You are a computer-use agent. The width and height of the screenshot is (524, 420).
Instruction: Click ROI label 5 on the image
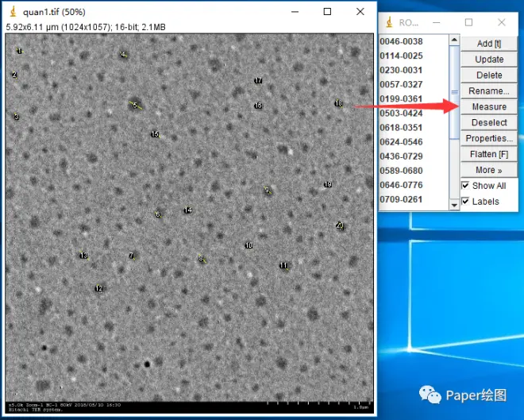pyautogui.click(x=135, y=106)
